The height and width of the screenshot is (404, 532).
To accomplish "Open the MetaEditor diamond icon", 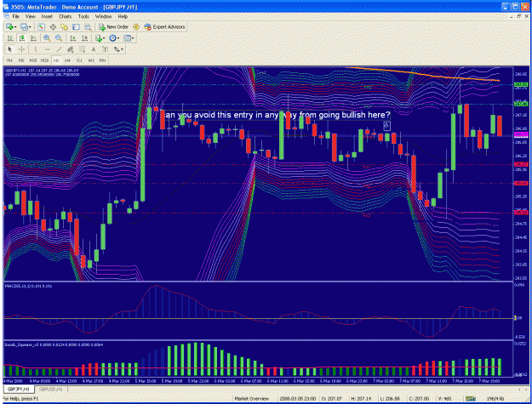I will point(136,26).
